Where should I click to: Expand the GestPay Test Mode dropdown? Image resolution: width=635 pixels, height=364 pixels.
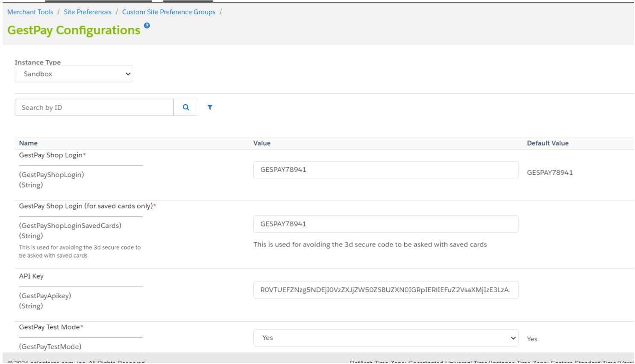[x=386, y=338]
